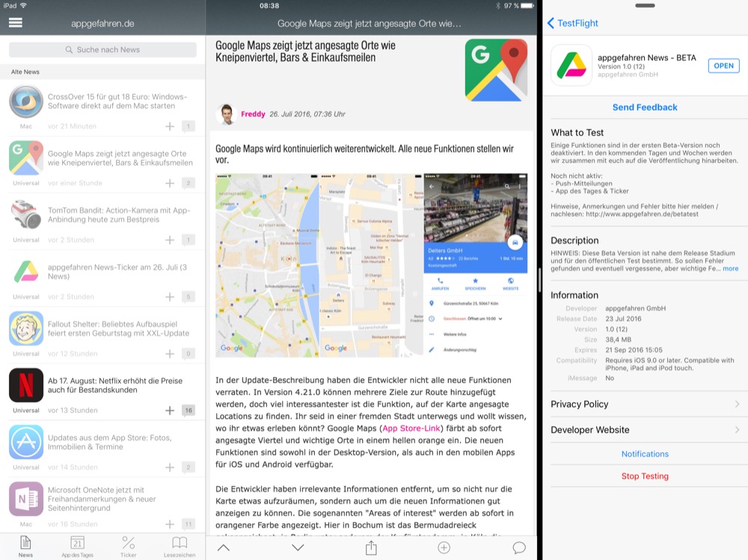748x560 pixels.
Task: Click Stop Testing in red
Action: (645, 476)
